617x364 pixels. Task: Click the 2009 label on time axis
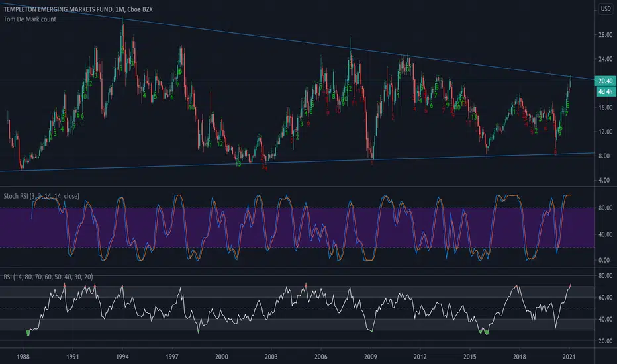[x=370, y=357]
